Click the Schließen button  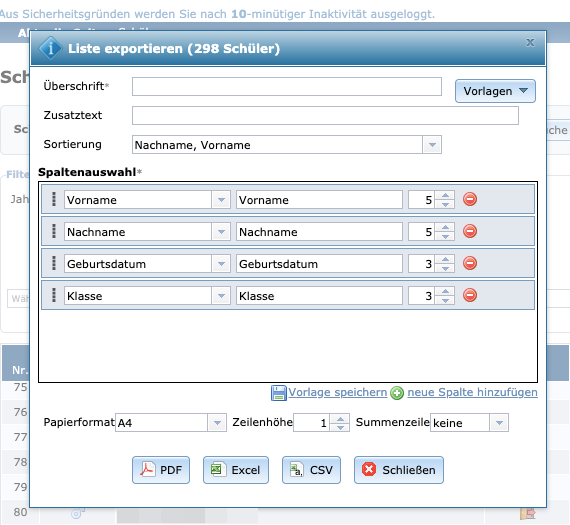[399, 470]
